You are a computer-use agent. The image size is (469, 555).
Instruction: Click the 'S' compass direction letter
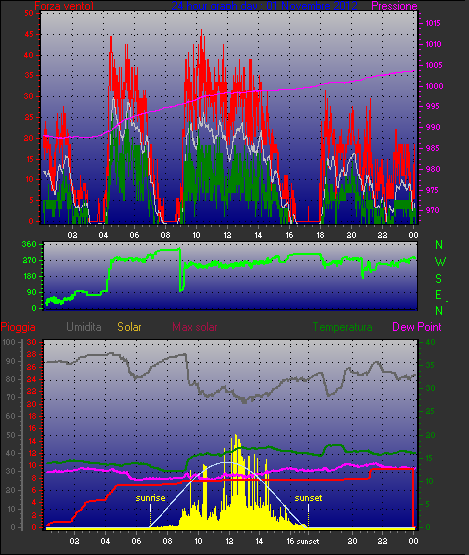439,279
